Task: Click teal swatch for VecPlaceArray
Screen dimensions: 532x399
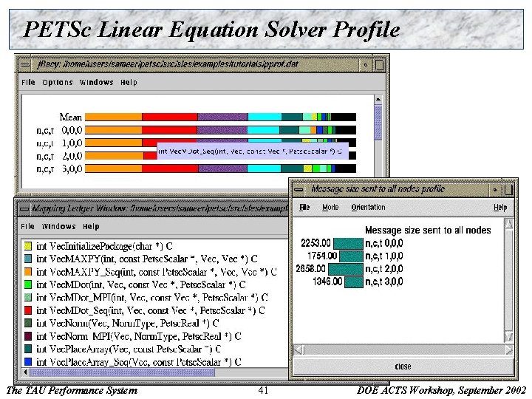Action: (x=28, y=349)
